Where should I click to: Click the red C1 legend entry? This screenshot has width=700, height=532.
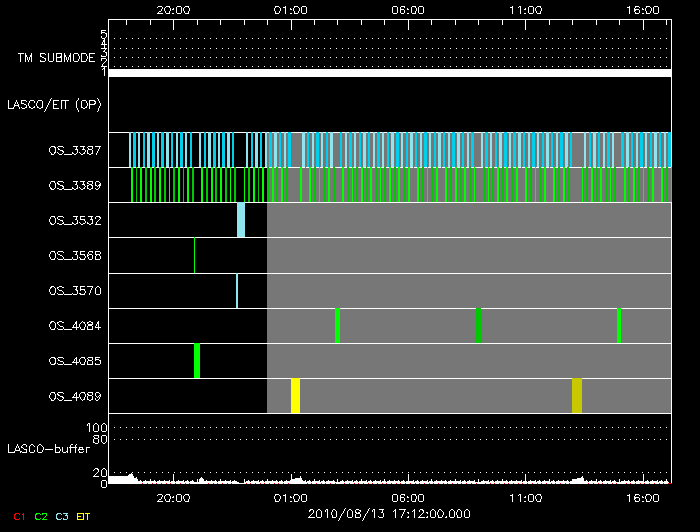tap(19, 516)
